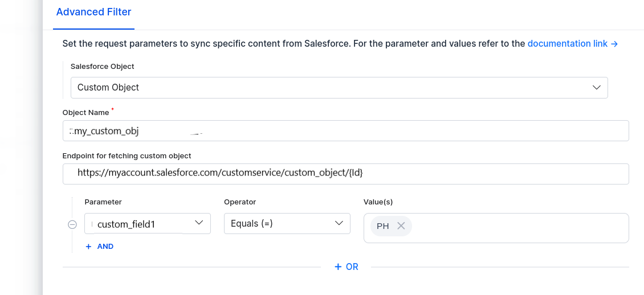Open the Custom Object selection dropdown
The height and width of the screenshot is (295, 644).
pyautogui.click(x=339, y=88)
